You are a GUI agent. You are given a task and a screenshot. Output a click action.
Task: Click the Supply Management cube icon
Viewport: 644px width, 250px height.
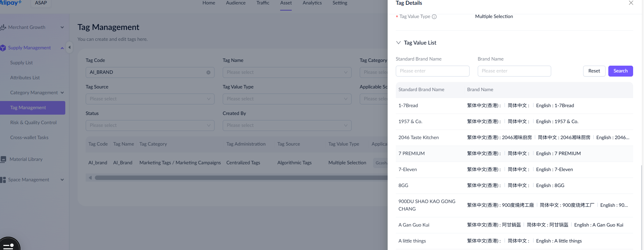(x=3, y=48)
